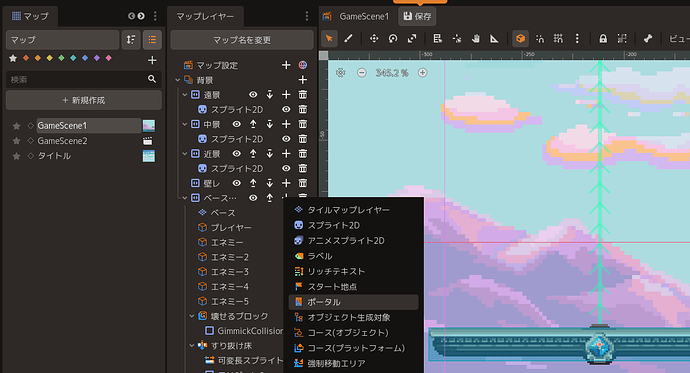Select タイトル map in list
Viewport: 690px width, 373px height.
[54, 156]
